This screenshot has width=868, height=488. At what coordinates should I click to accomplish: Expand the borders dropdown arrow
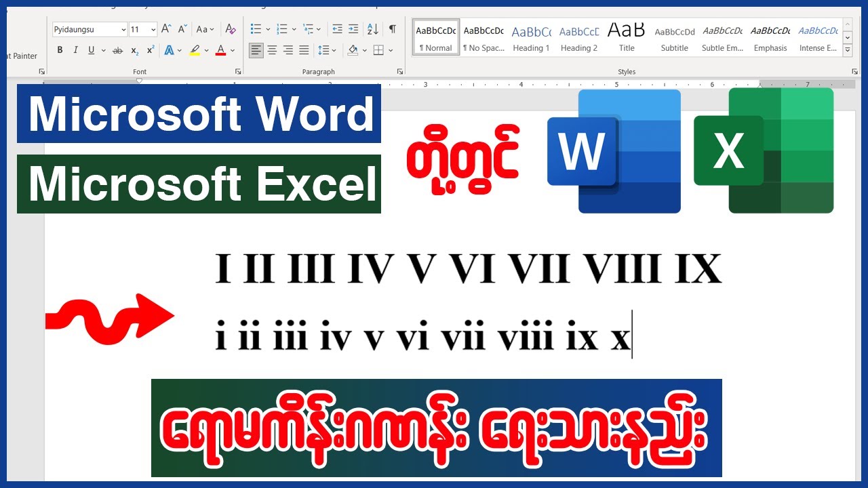tap(389, 51)
